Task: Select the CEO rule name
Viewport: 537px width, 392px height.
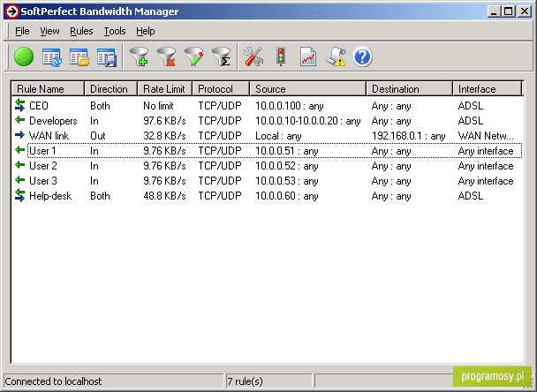Action: coord(39,106)
